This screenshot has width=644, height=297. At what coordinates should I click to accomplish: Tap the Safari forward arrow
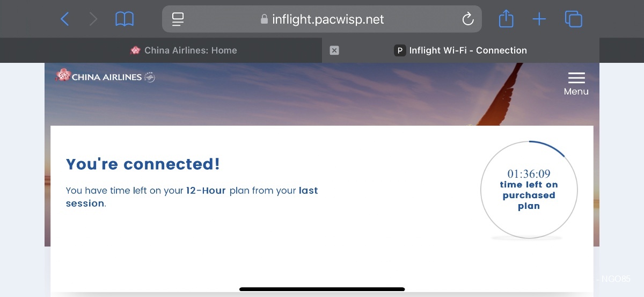point(93,19)
